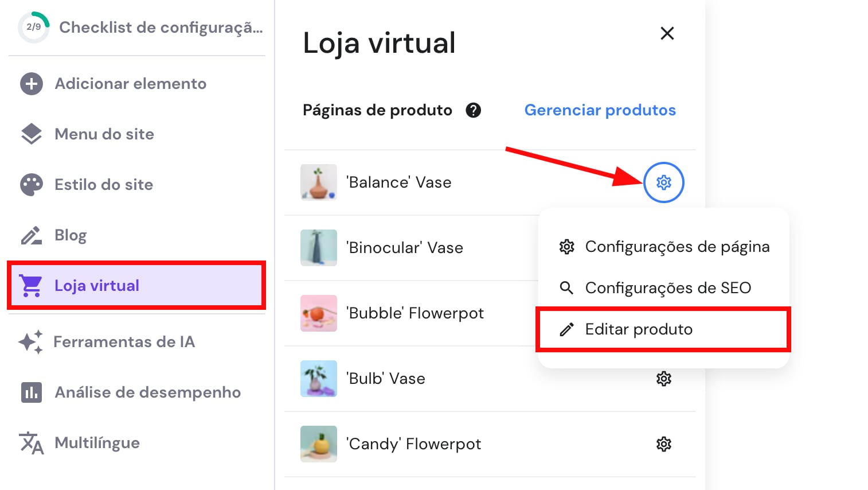This screenshot has height=490, width=868.
Task: Select the Menu do site layers icon
Action: click(30, 134)
